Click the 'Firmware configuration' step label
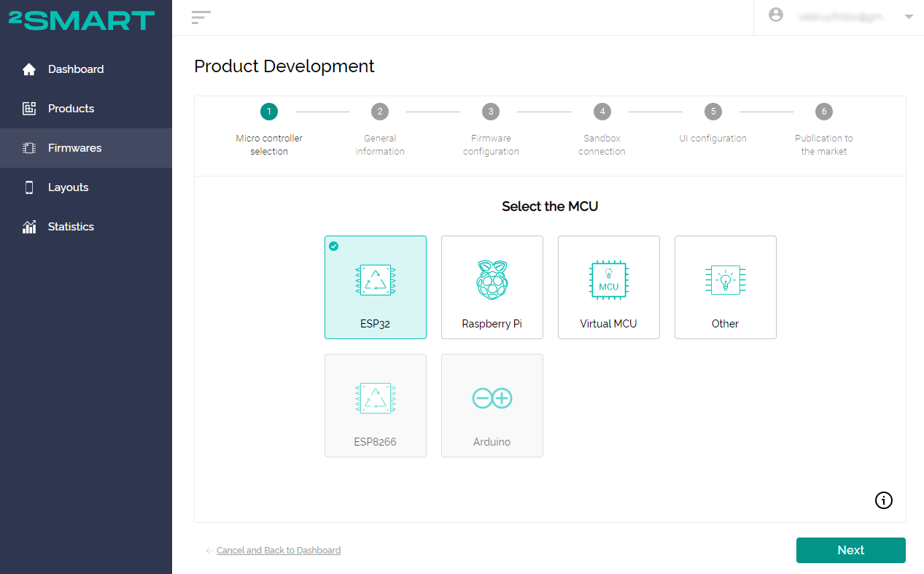Image resolution: width=924 pixels, height=574 pixels. 491,144
